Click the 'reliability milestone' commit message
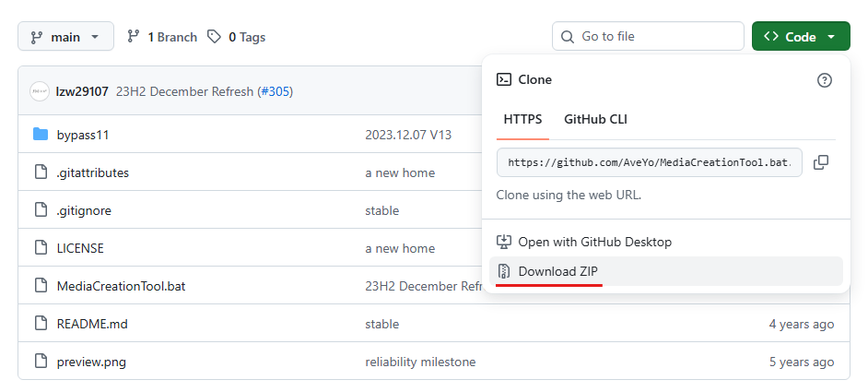868x392 pixels. [x=420, y=362]
